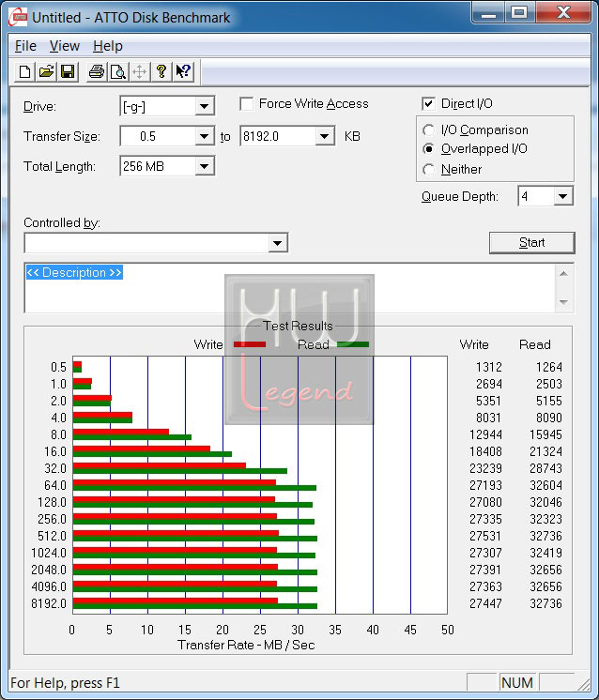Open the Controlled by dropdown
Viewport: 599px width, 700px height.
[277, 243]
